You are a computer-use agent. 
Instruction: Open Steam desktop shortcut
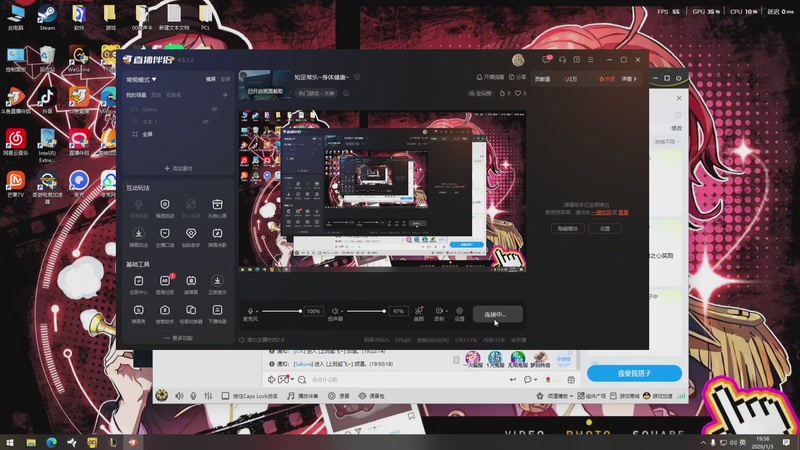pyautogui.click(x=47, y=17)
